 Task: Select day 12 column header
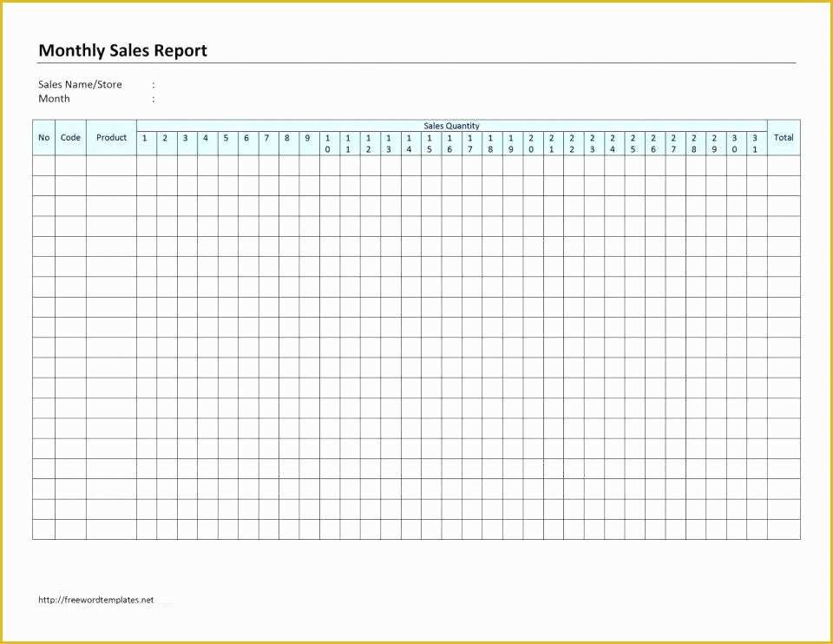click(x=371, y=143)
